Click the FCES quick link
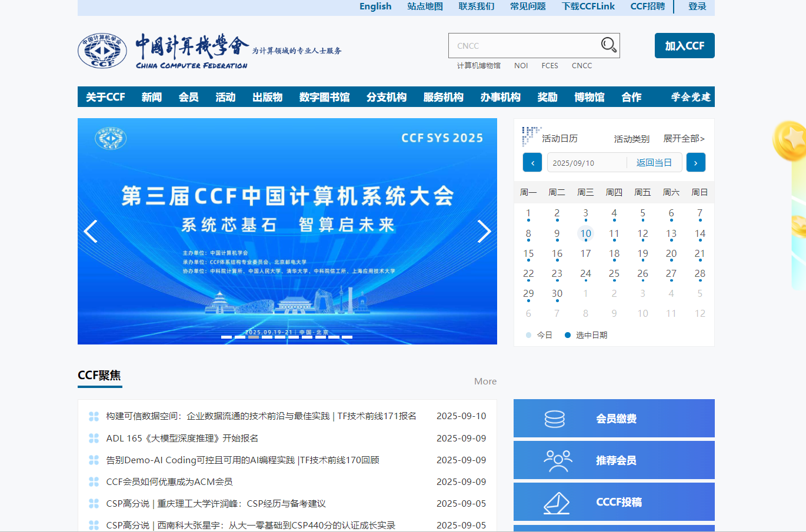The image size is (806, 532). pos(550,66)
